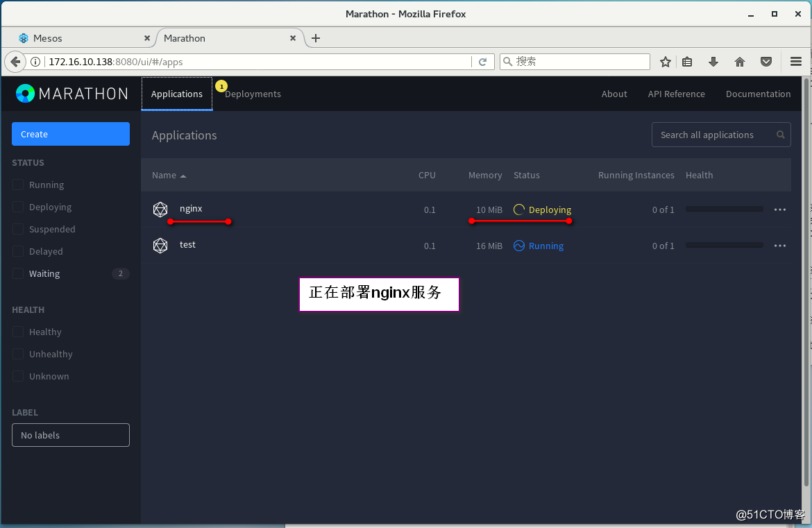Open the nginx row three-dot menu
This screenshot has width=812, height=528.
(x=780, y=210)
